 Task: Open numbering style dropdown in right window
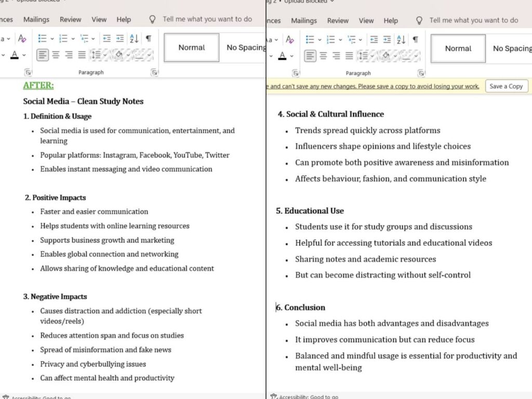340,39
